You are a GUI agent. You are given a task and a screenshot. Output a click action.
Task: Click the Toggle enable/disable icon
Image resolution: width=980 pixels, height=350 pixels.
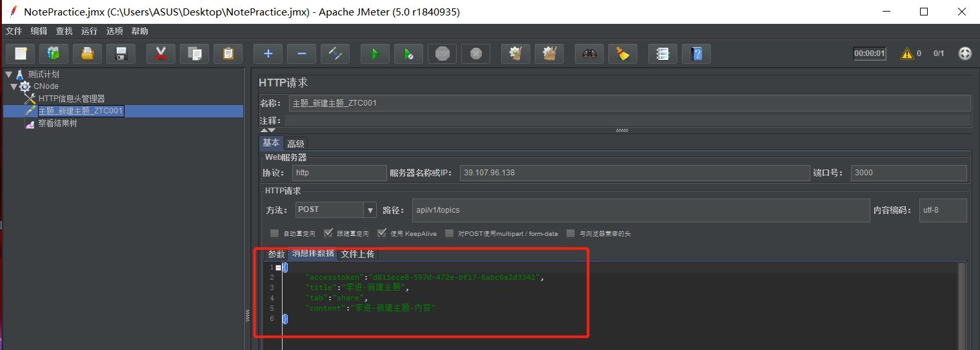point(335,53)
